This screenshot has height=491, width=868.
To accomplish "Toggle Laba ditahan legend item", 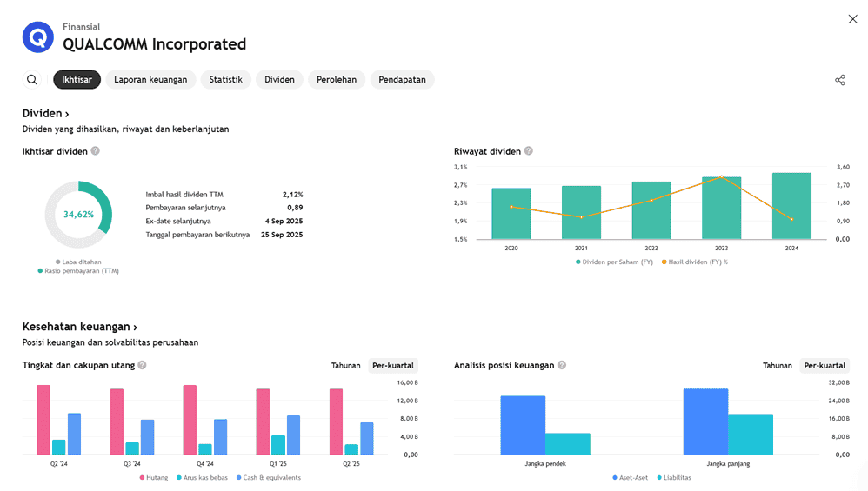I will (x=78, y=262).
